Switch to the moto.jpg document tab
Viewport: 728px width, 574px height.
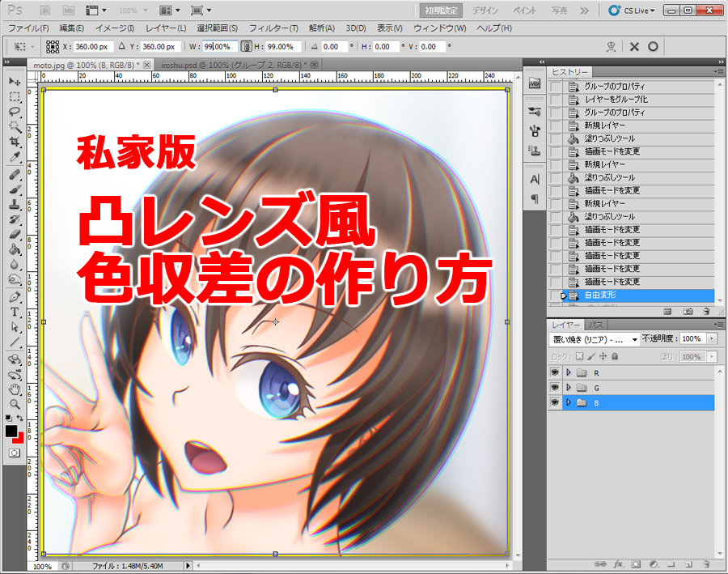point(85,65)
